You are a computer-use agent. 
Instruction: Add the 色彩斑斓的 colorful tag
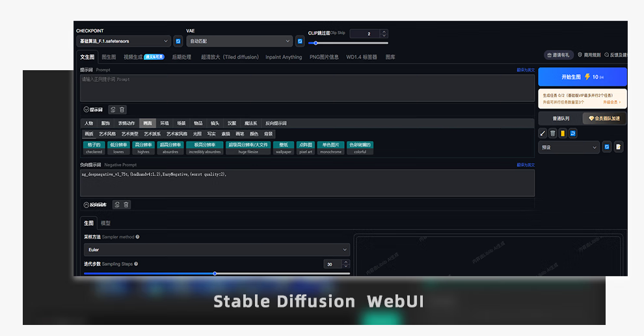360,148
